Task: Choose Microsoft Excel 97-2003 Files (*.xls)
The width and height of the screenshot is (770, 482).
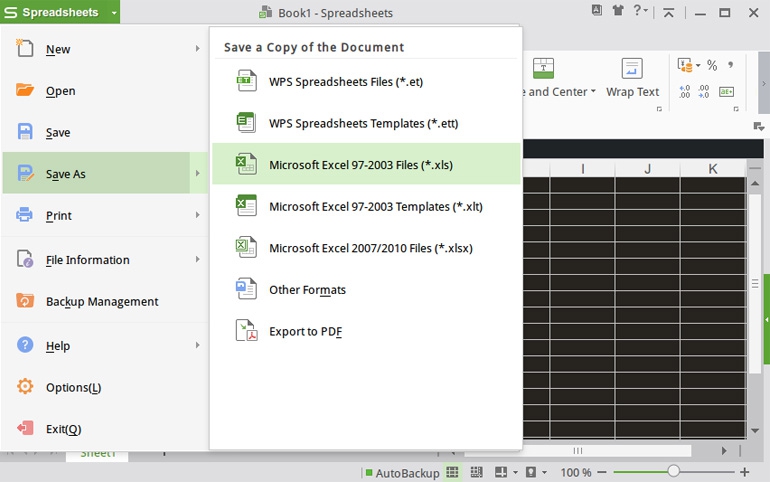Action: 360,164
